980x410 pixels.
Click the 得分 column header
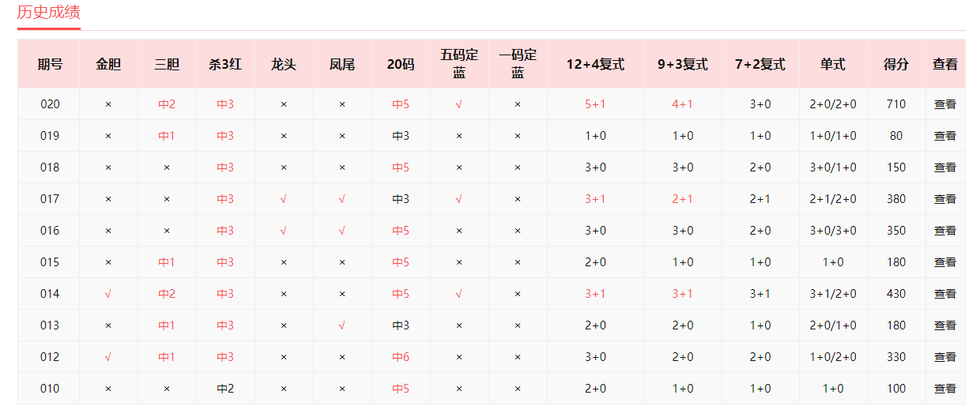coord(895,65)
